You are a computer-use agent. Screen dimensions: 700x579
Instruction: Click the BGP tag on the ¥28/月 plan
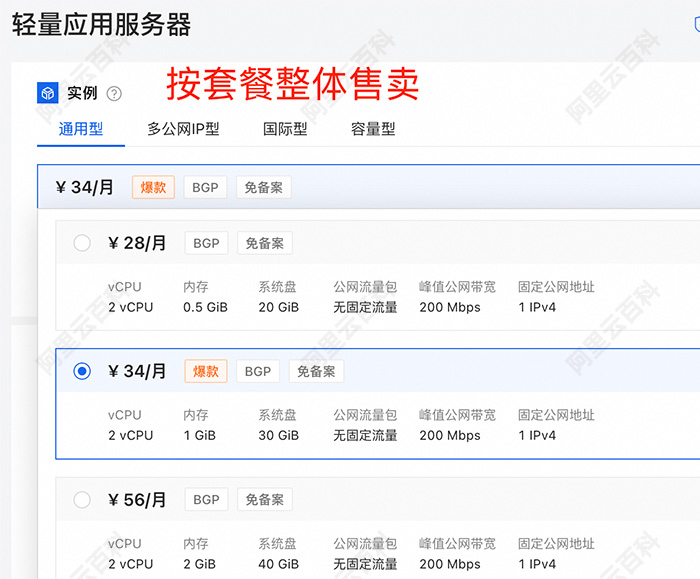point(206,243)
